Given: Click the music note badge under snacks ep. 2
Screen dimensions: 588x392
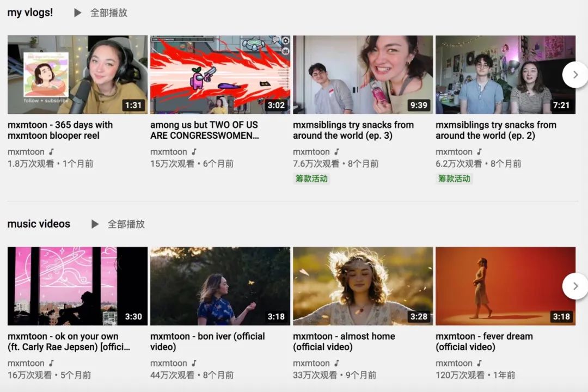Looking at the screenshot, I should (479, 151).
